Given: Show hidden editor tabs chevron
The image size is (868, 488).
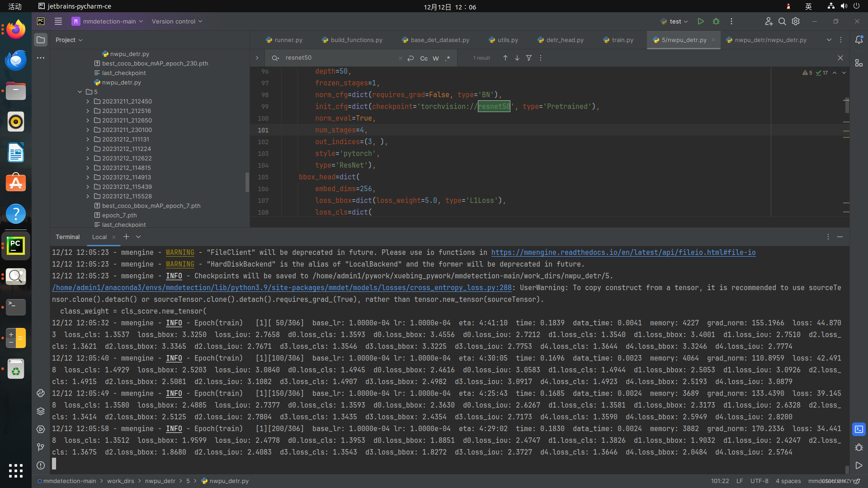Looking at the screenshot, I should (829, 40).
